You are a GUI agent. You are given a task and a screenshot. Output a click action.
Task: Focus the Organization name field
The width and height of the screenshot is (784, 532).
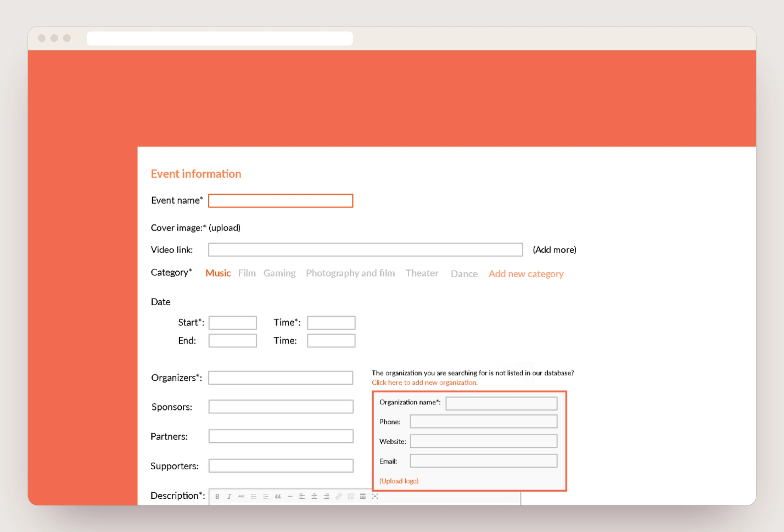click(502, 403)
